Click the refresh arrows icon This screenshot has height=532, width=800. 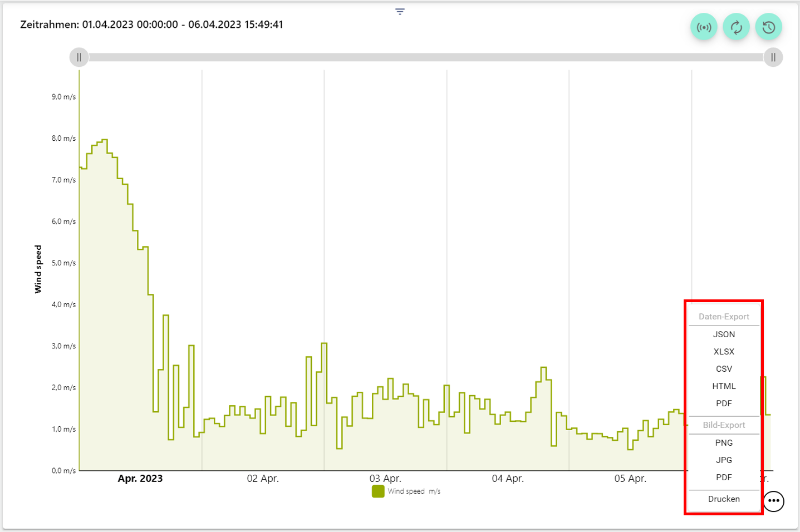click(736, 27)
